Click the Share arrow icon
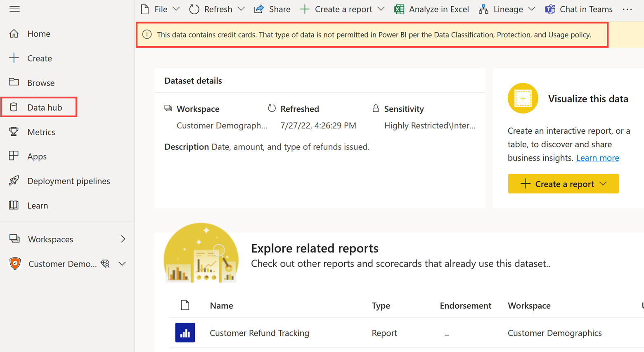 [259, 9]
